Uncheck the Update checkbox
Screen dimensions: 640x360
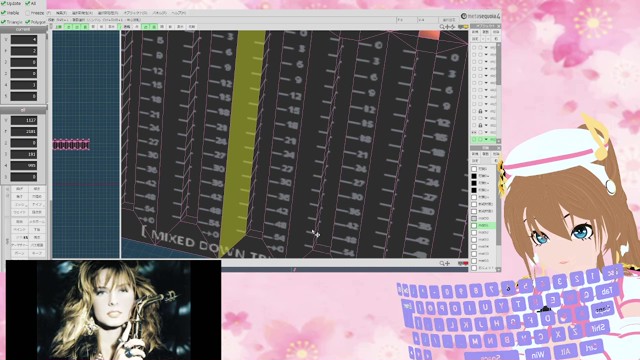tap(3, 3)
